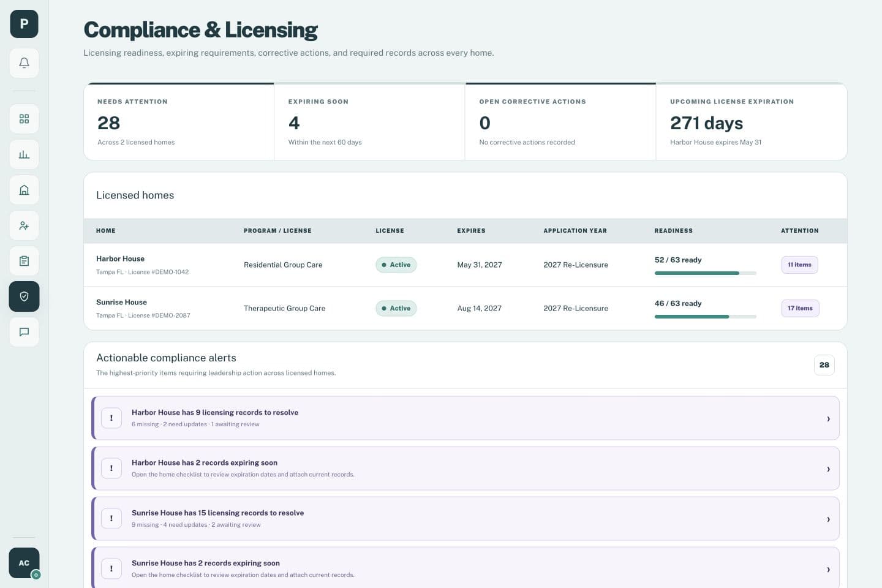882x588 pixels.
Task: Click 'No corrective actions recorded' text
Action: (527, 142)
